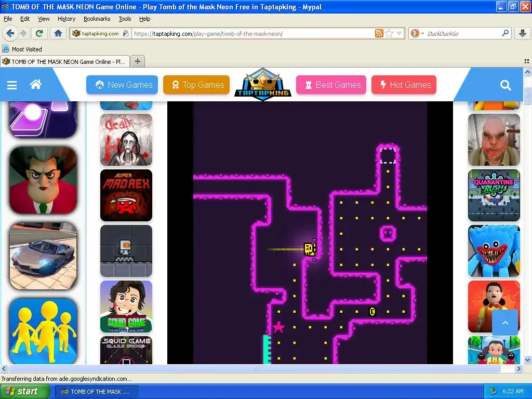
Task: Click the gold coin in the maze
Action: (372, 311)
